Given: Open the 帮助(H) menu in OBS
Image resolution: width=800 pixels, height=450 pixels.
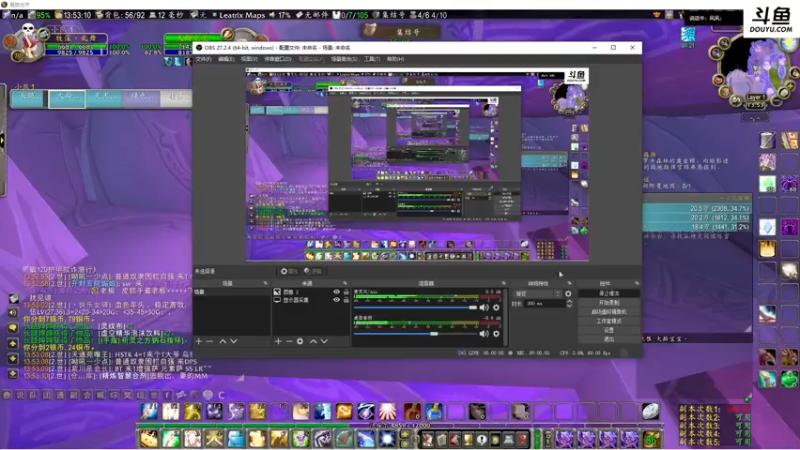Looking at the screenshot, I should coord(395,59).
